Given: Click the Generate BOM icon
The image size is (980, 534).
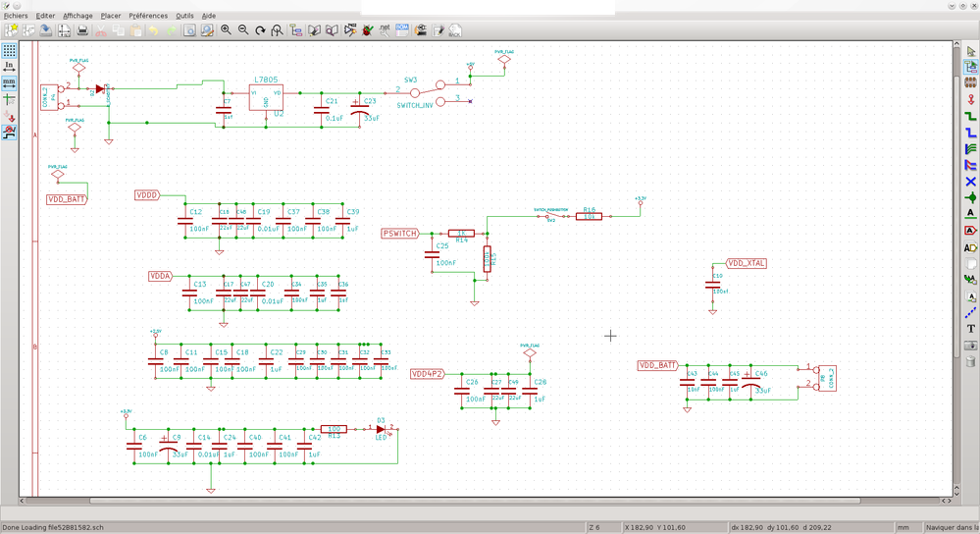Looking at the screenshot, I should (x=402, y=30).
